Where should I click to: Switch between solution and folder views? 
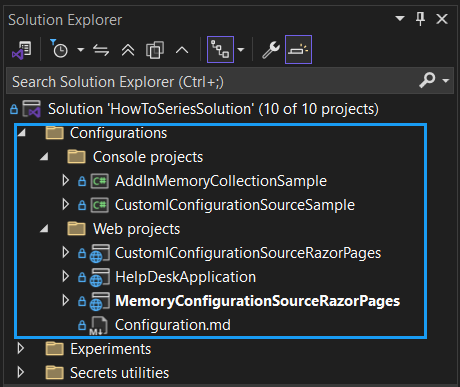[22, 50]
